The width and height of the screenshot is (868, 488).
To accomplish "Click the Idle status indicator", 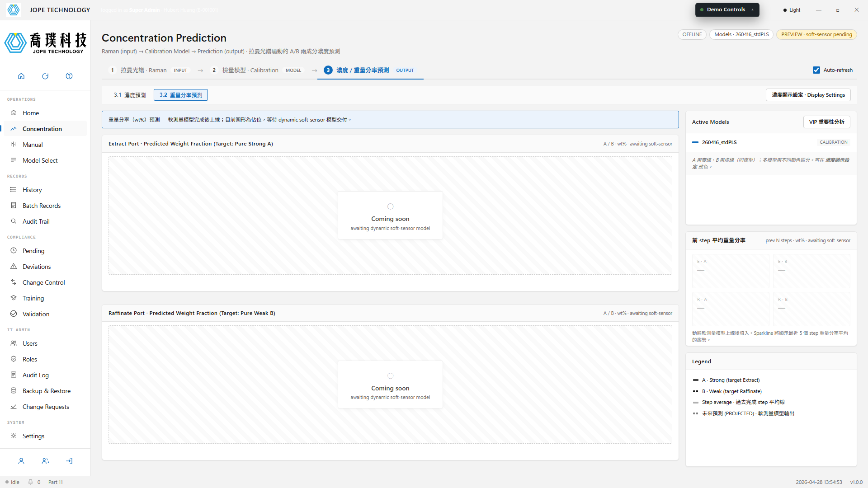I will point(13,482).
